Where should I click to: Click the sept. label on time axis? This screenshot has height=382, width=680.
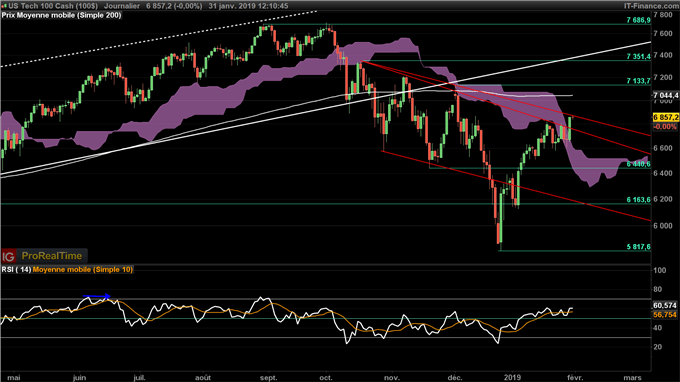pos(268,378)
